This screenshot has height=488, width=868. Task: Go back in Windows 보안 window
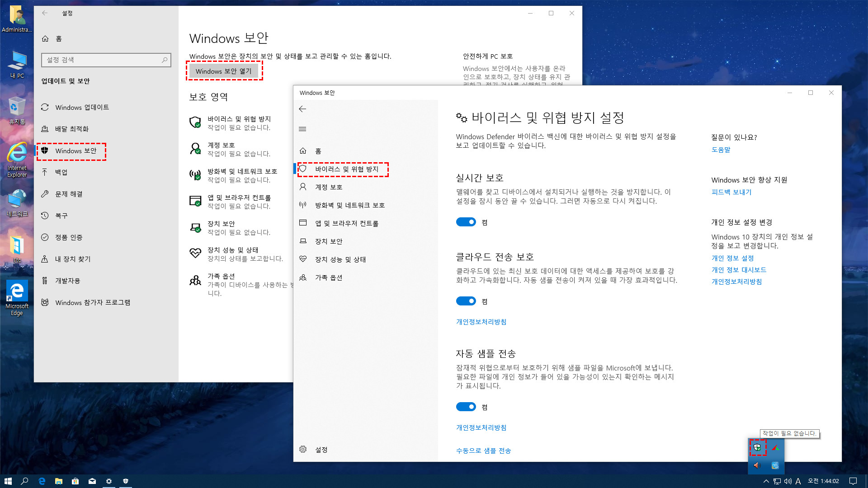pyautogui.click(x=302, y=109)
